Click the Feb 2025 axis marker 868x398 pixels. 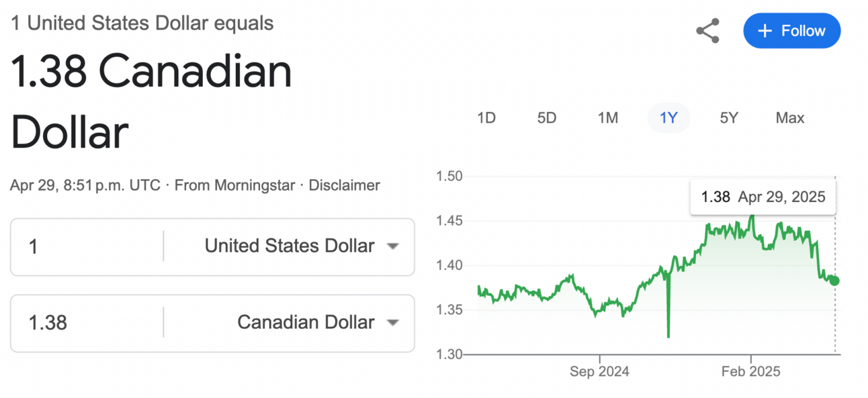(x=751, y=371)
